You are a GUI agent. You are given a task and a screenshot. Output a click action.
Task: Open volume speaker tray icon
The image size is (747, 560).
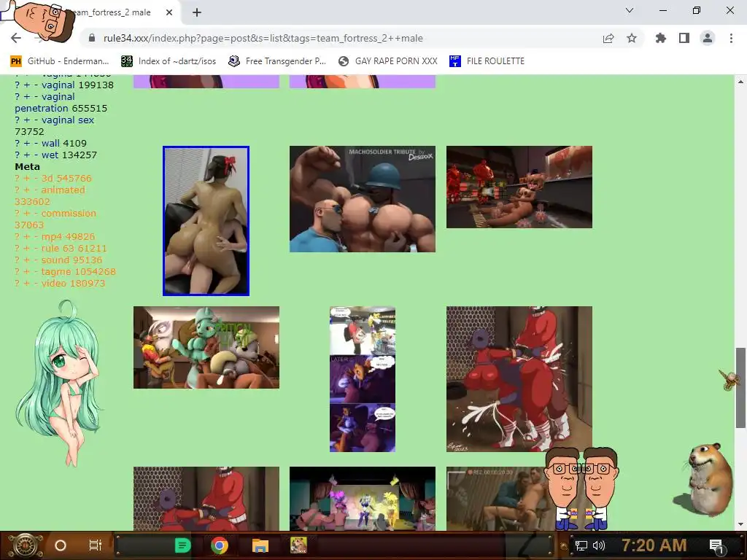pyautogui.click(x=598, y=545)
